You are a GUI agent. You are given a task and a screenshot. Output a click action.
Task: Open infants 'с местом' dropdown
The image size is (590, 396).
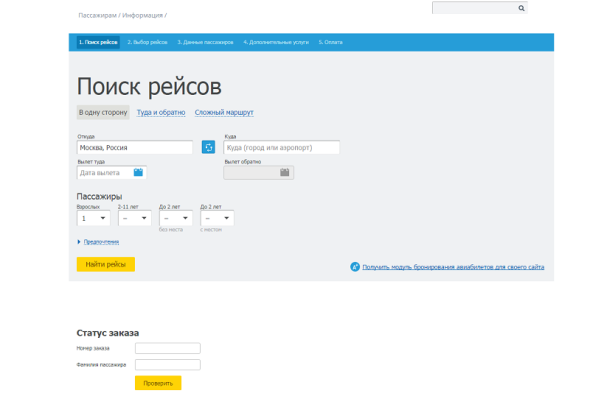[217, 218]
